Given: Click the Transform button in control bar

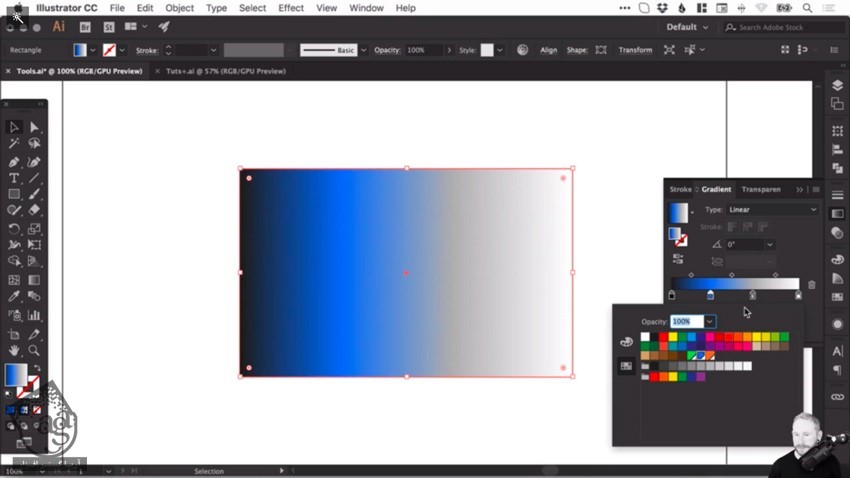Looking at the screenshot, I should (x=635, y=50).
